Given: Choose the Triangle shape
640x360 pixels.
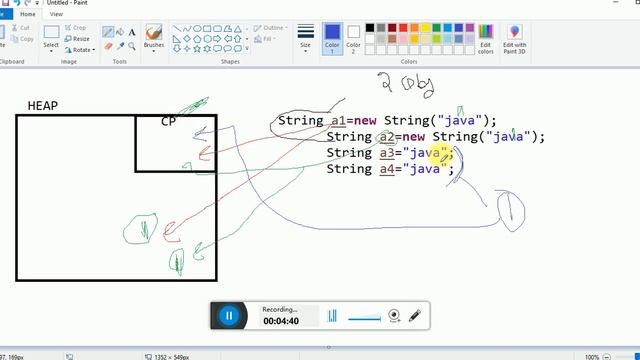Looking at the screenshot, I should point(238,29).
